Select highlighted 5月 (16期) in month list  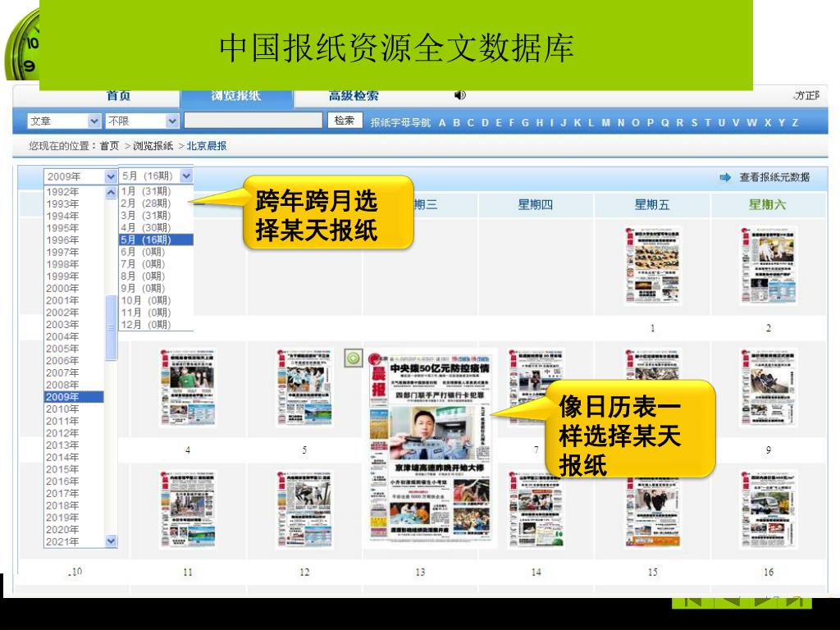(x=156, y=240)
